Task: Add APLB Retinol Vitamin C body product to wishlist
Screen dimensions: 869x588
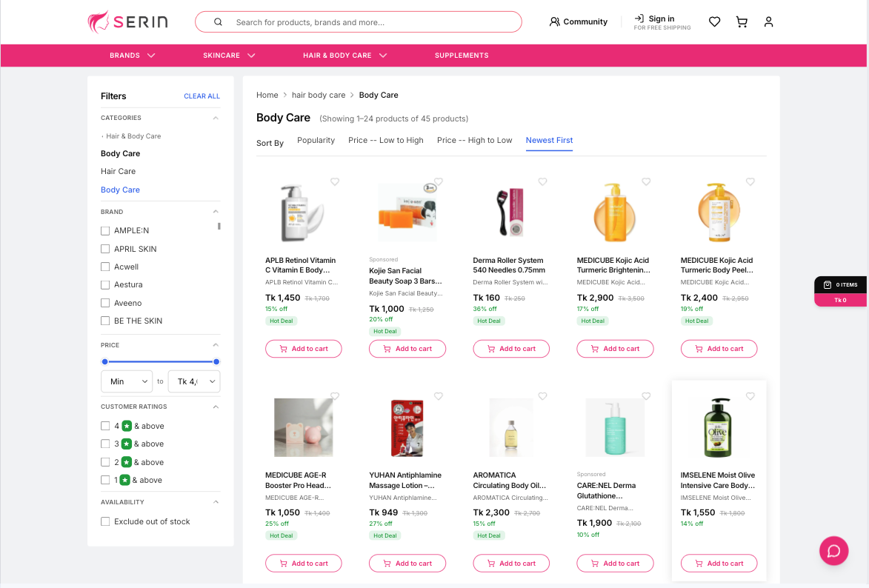Action: coord(335,181)
